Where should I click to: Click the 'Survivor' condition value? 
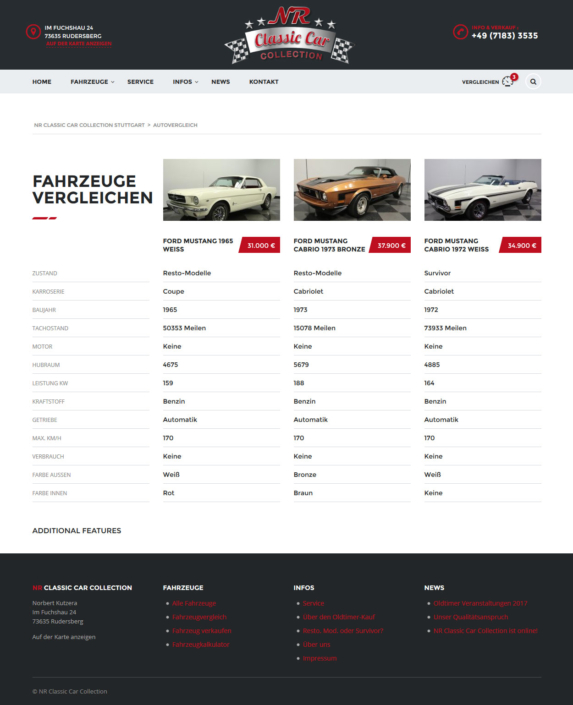pyautogui.click(x=437, y=273)
